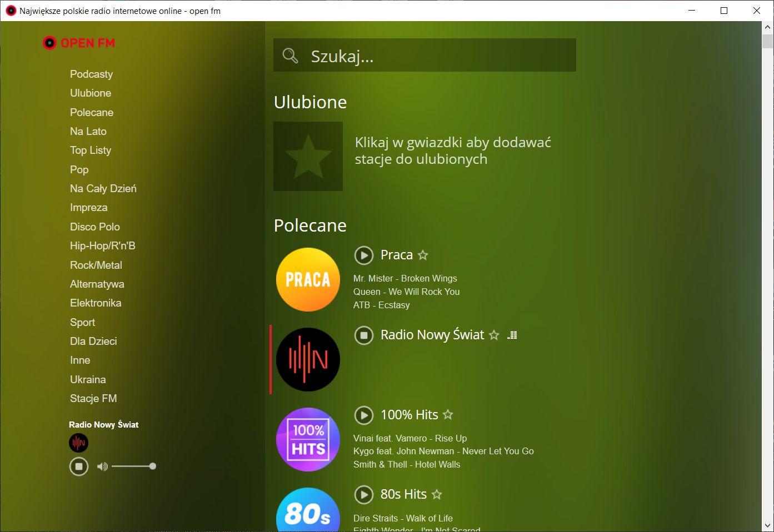Open the Praca station logo
This screenshot has height=532, width=774.
click(308, 279)
